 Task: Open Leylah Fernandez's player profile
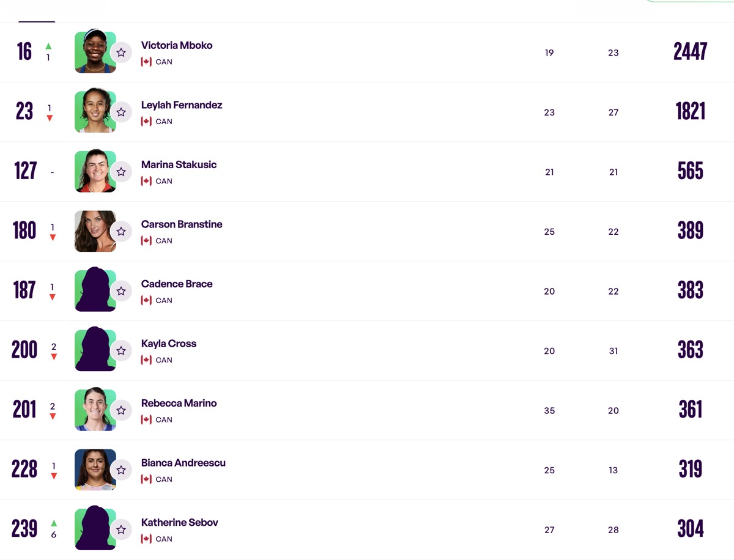182,105
